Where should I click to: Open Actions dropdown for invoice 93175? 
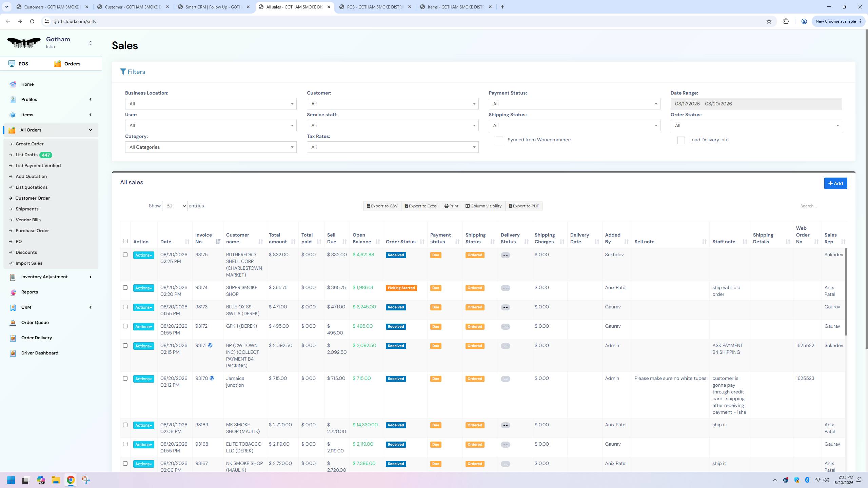coord(143,255)
